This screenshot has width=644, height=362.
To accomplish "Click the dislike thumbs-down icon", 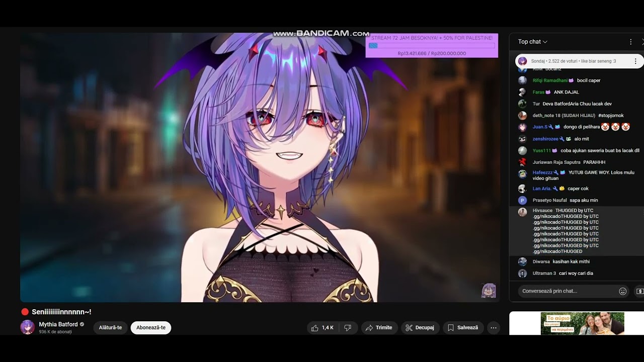I will tap(347, 328).
